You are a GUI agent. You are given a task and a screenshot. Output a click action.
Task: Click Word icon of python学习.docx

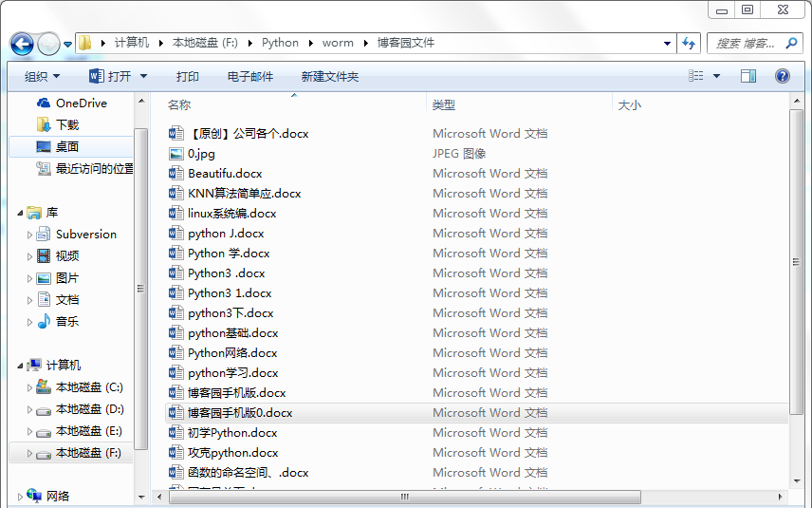tap(176, 373)
